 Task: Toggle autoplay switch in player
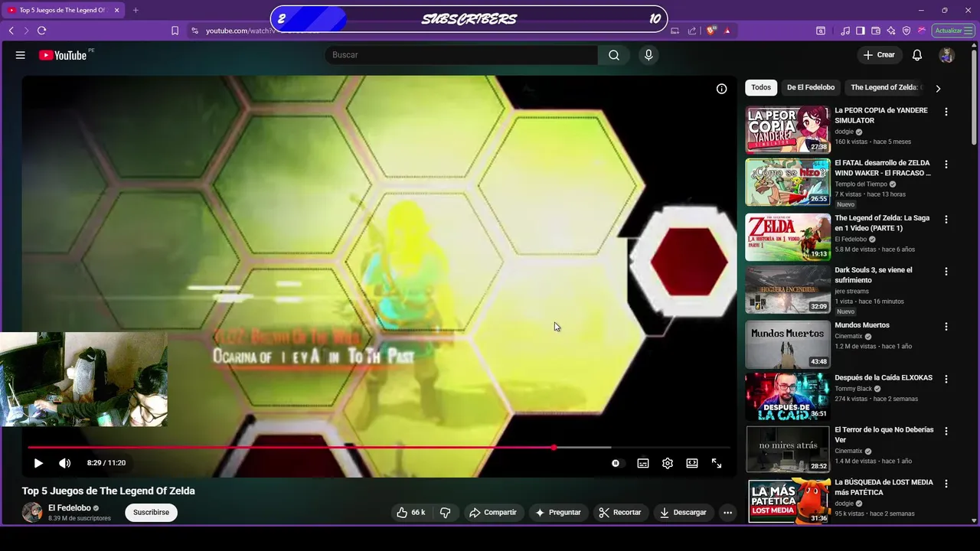coord(616,463)
